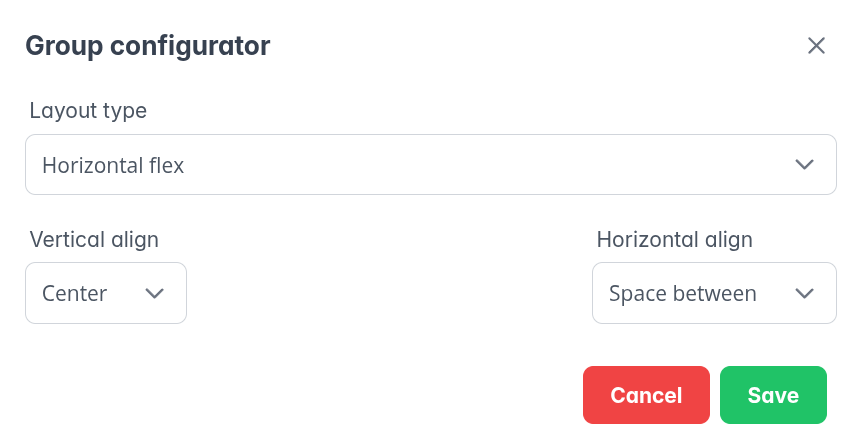Click the Vertical align chevron arrow

click(x=154, y=293)
